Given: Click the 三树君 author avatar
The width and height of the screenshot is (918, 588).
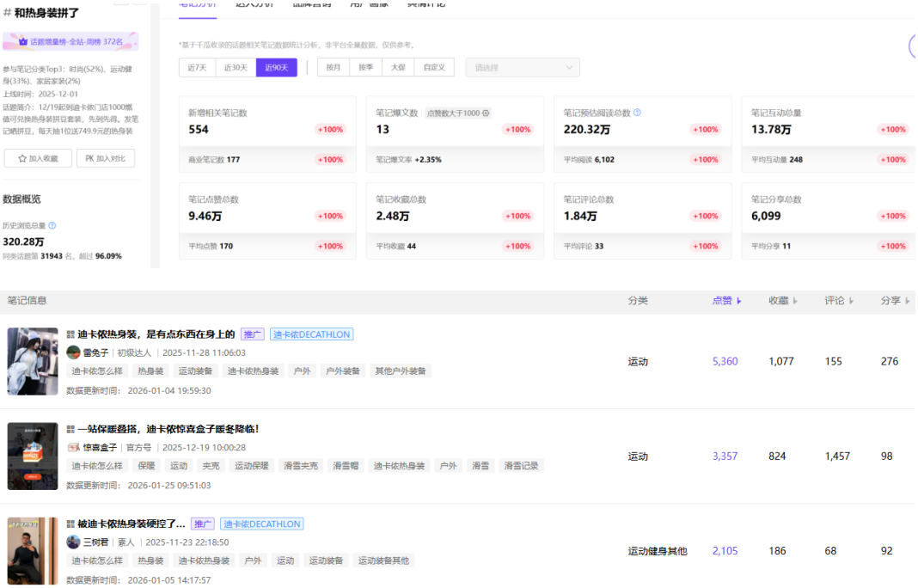Looking at the screenshot, I should tap(73, 542).
